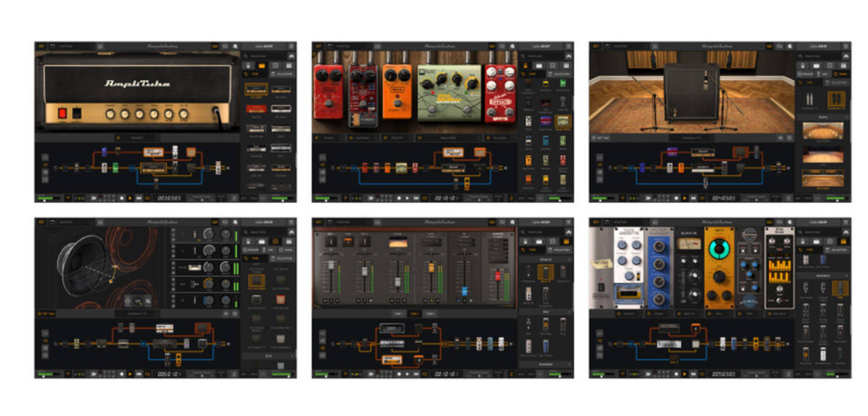Click record button in amp head window transport
Viewport: 868px width, 416px height.
point(122,198)
